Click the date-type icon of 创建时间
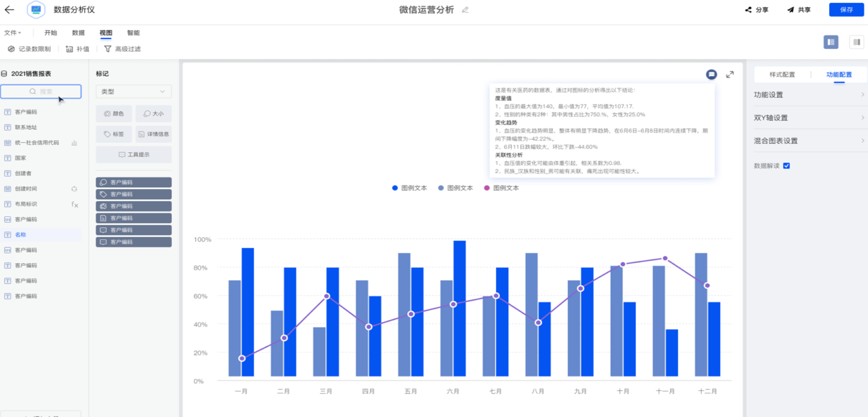This screenshot has width=868, height=417. tap(8, 189)
